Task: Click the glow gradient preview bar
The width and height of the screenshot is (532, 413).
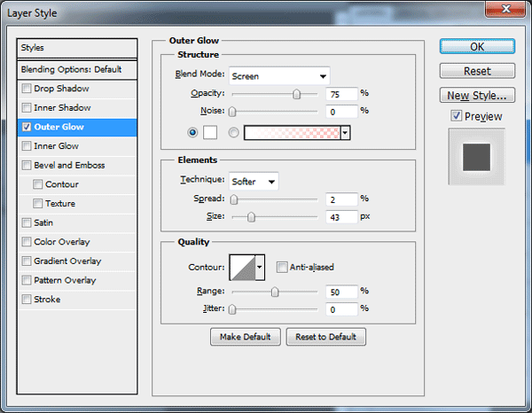Action: tap(292, 133)
